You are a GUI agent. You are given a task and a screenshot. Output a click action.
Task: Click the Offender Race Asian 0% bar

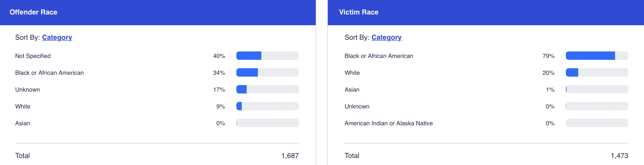tap(267, 123)
